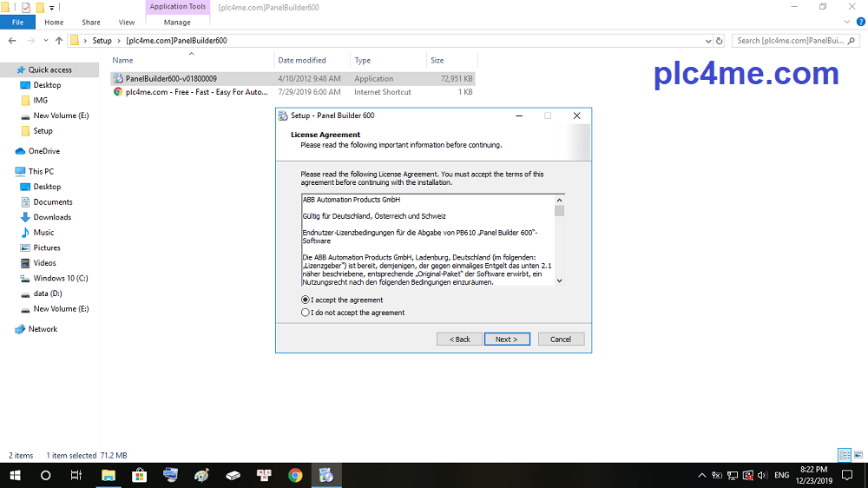Open the notification center icon

(848, 475)
